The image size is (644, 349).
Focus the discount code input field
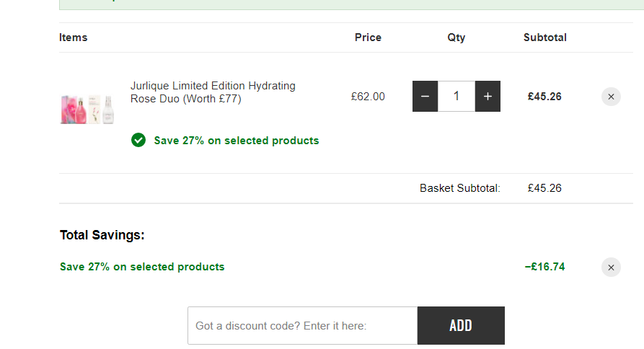(303, 326)
